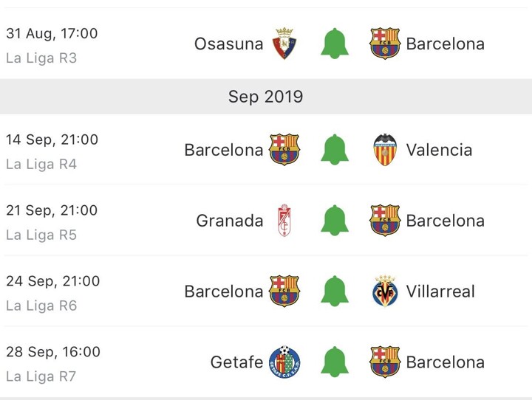Click the Osasuna club crest

(x=284, y=44)
